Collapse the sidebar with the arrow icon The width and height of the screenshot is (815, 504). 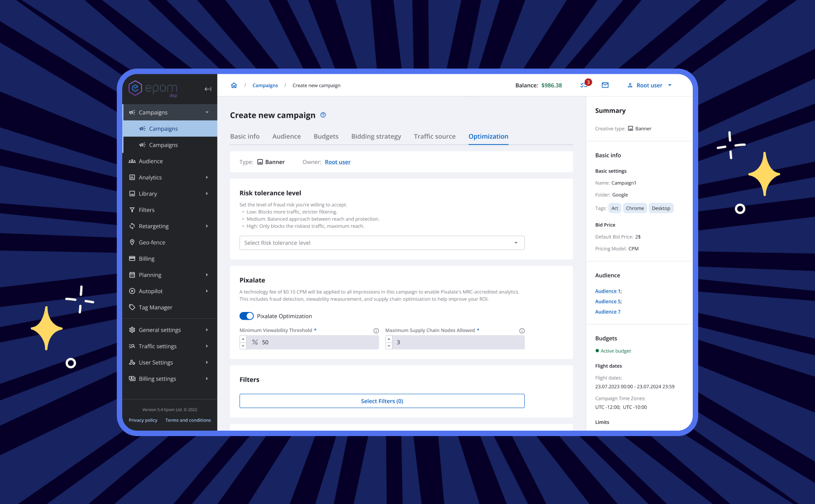pyautogui.click(x=208, y=89)
